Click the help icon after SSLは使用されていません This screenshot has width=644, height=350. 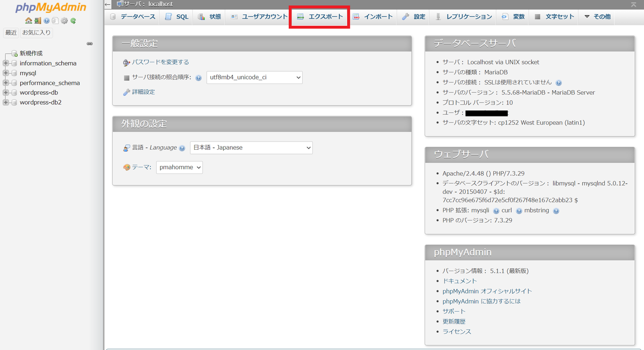tap(559, 83)
